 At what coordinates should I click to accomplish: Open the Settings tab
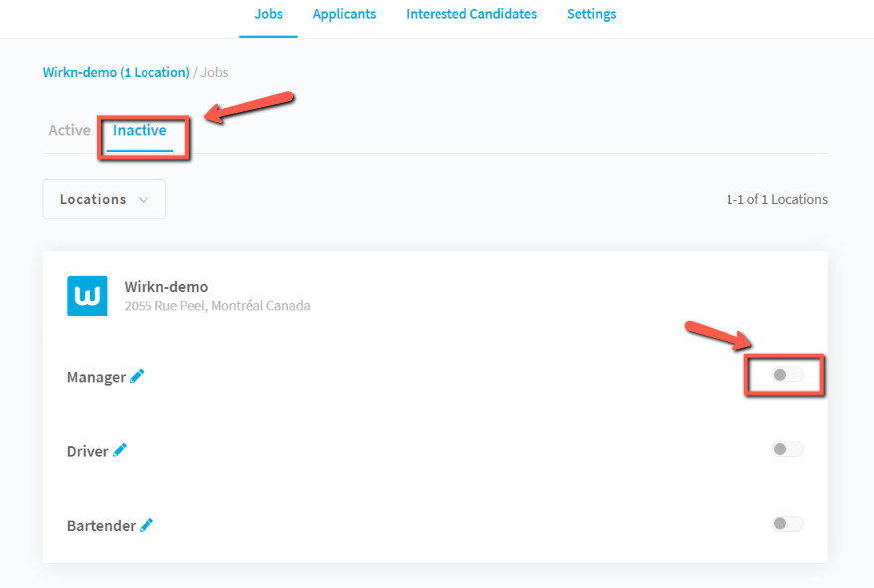pos(591,14)
